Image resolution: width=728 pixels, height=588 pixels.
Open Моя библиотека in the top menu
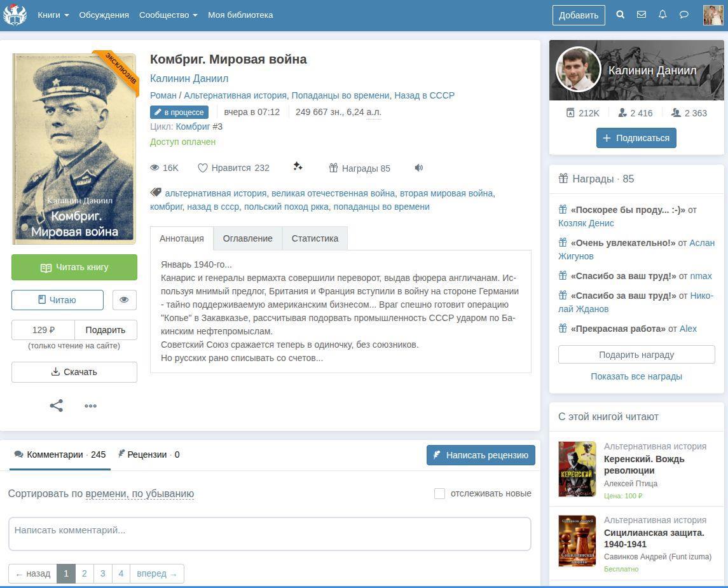[240, 15]
